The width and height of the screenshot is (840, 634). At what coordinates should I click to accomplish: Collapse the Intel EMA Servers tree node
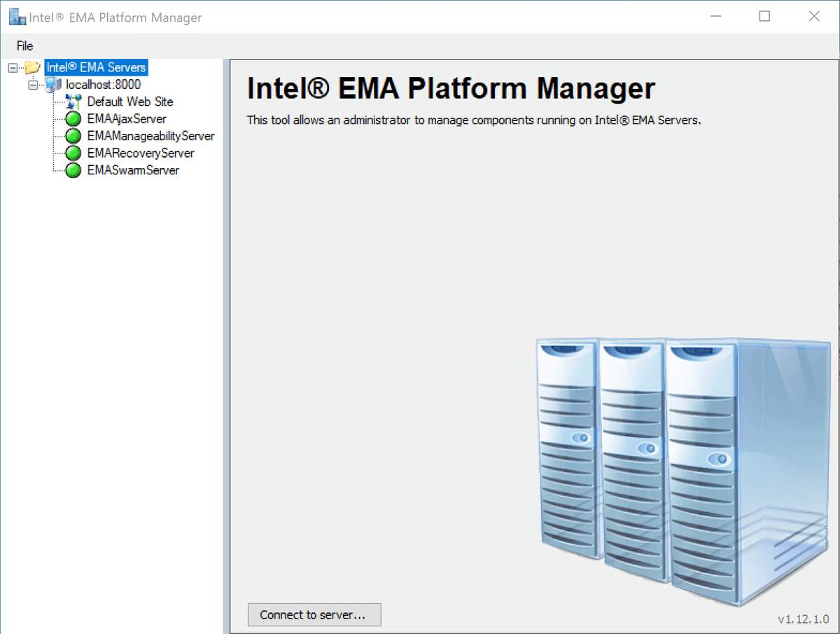[13, 68]
